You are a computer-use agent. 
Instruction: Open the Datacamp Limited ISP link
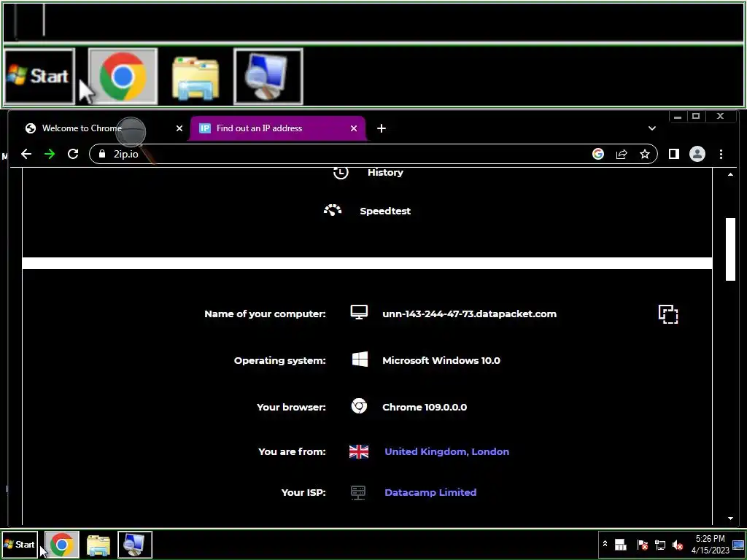coord(430,492)
